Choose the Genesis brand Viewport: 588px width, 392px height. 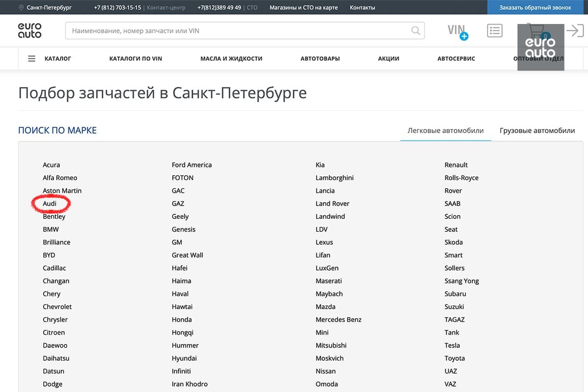pos(184,229)
